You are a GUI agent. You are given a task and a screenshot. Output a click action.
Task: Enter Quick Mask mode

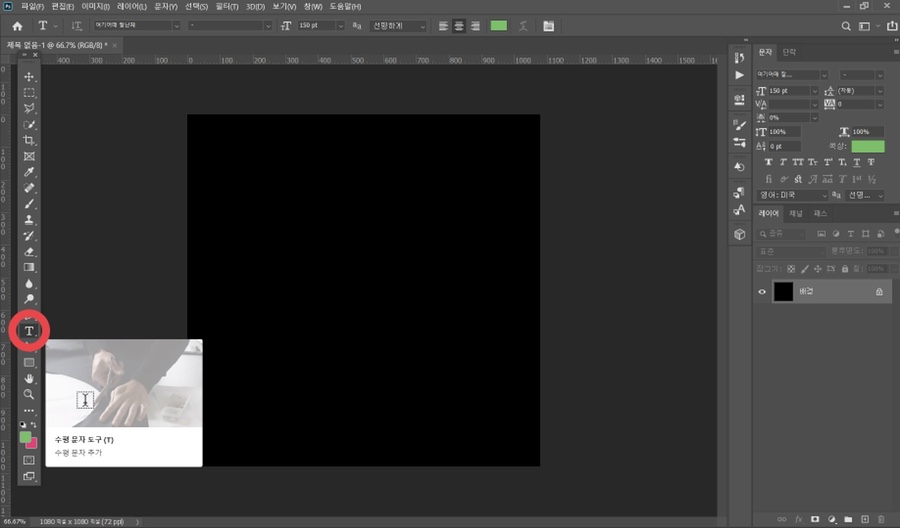tap(29, 460)
